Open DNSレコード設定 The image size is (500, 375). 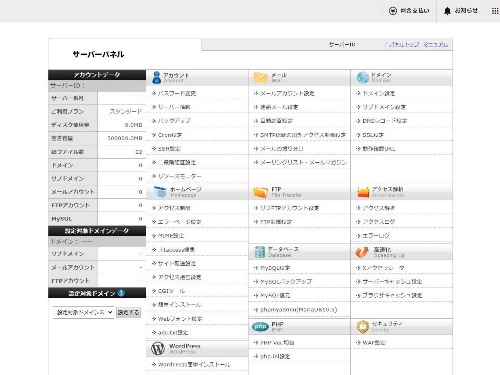pyautogui.click(x=385, y=121)
